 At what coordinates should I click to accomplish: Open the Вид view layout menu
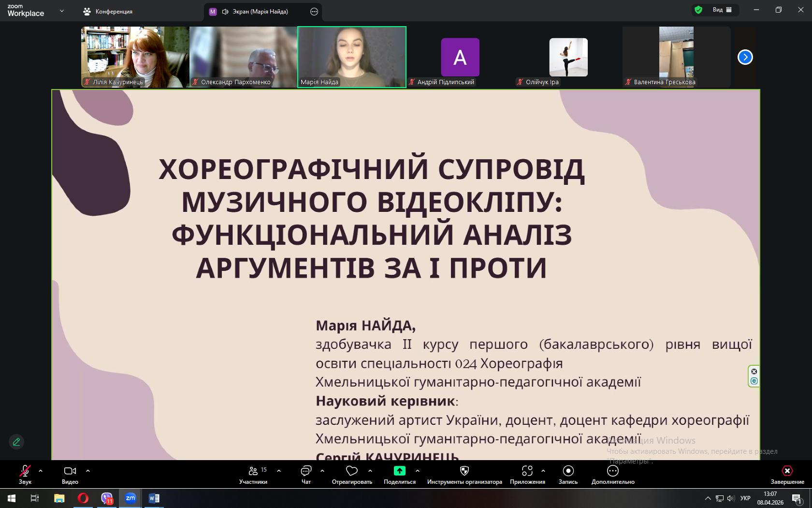[722, 10]
